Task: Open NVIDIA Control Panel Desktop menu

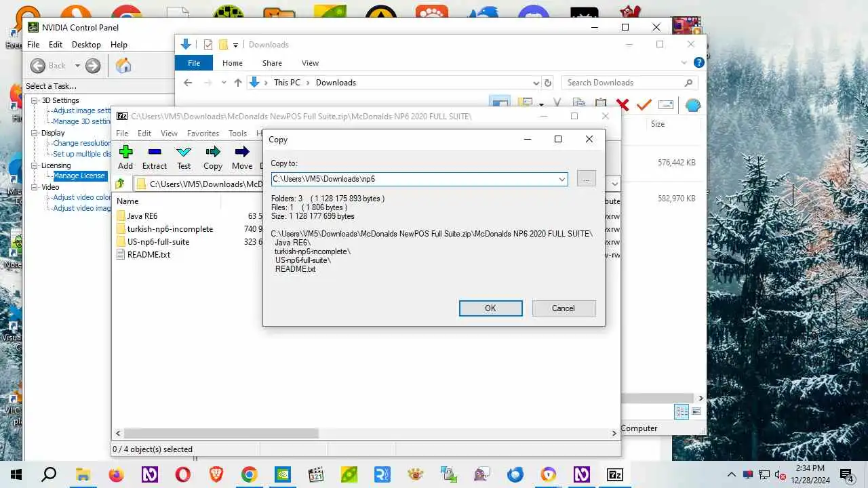Action: [86, 45]
